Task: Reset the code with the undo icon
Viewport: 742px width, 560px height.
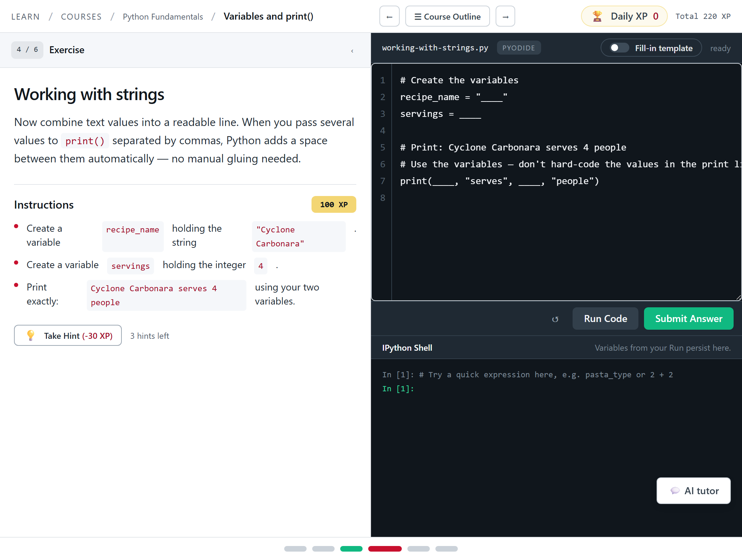Action: (x=555, y=319)
